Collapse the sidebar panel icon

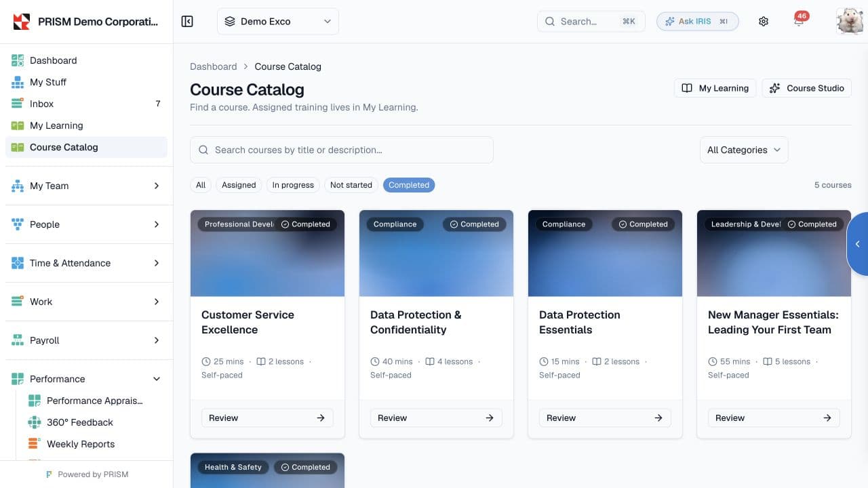click(188, 22)
